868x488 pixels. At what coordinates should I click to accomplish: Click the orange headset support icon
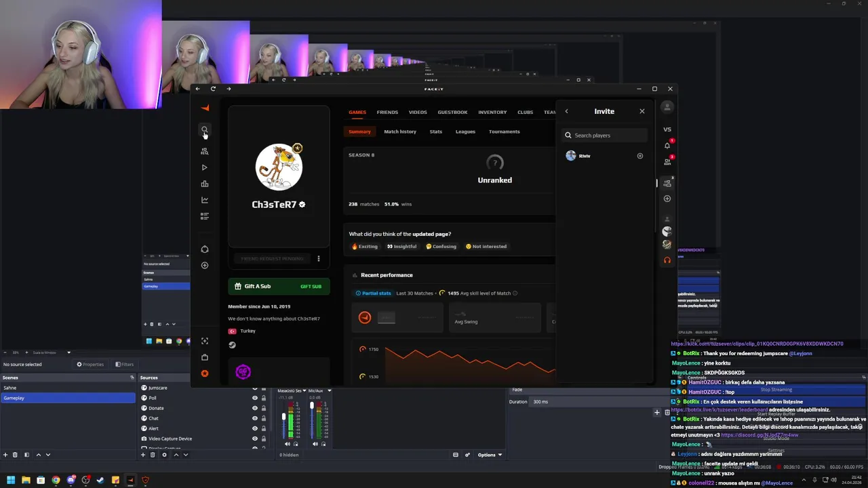667,260
